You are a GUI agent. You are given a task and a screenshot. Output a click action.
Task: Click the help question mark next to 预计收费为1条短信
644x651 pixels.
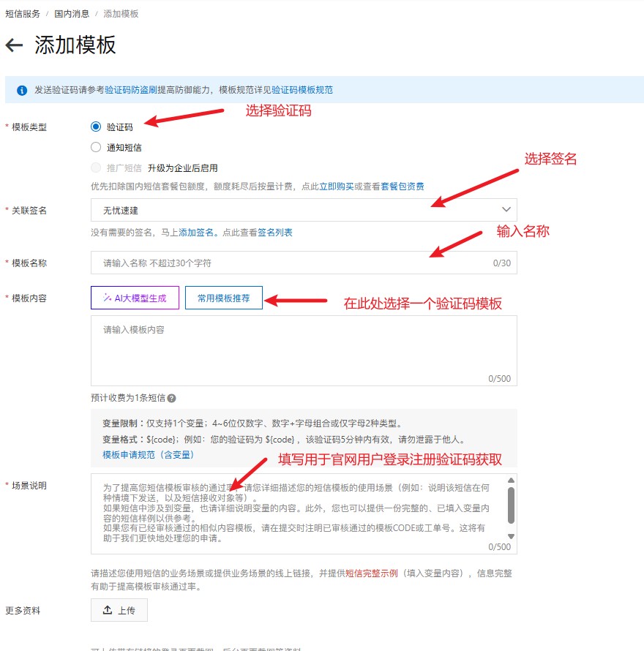click(x=171, y=398)
